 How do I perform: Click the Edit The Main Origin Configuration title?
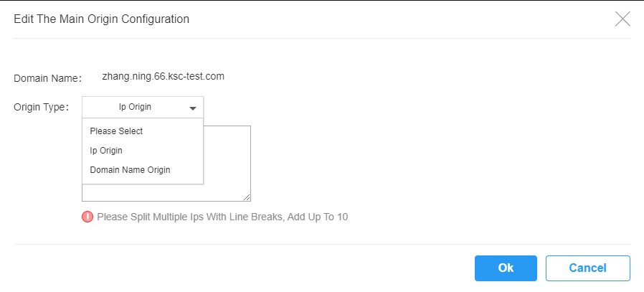click(x=101, y=19)
